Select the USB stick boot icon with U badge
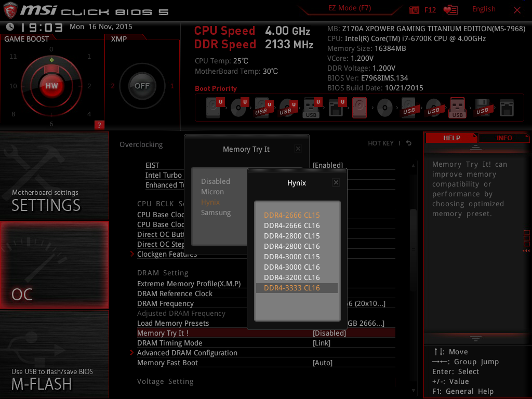532x399 pixels. 312,108
